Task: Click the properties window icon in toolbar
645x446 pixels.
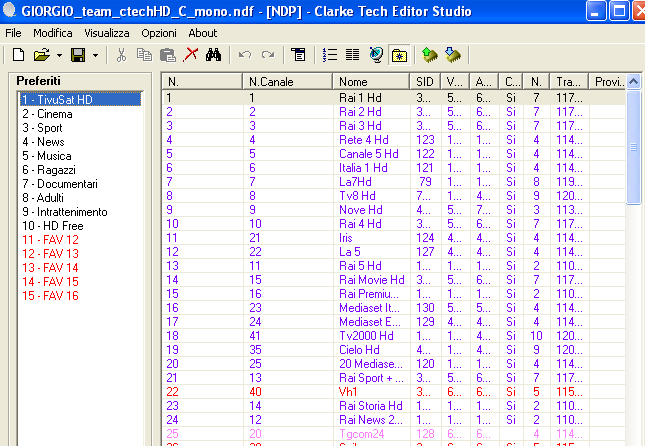Action: (298, 55)
